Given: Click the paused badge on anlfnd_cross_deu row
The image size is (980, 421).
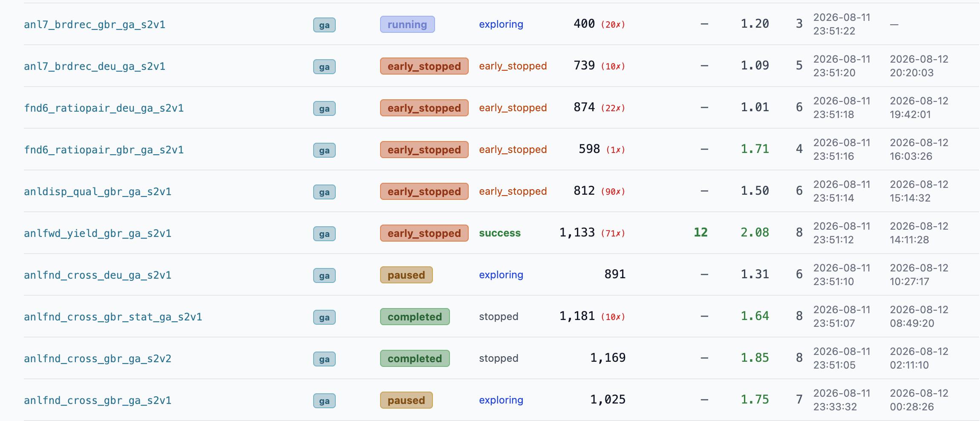Looking at the screenshot, I should tap(406, 275).
